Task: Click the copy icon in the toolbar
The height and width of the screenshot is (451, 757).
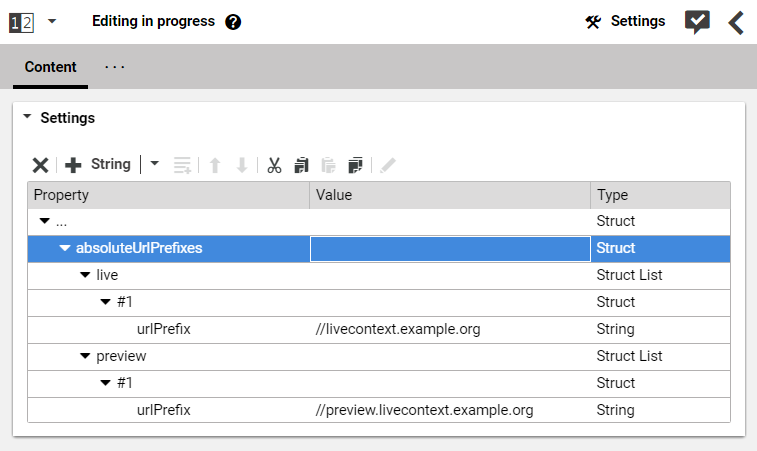Action: 301,165
